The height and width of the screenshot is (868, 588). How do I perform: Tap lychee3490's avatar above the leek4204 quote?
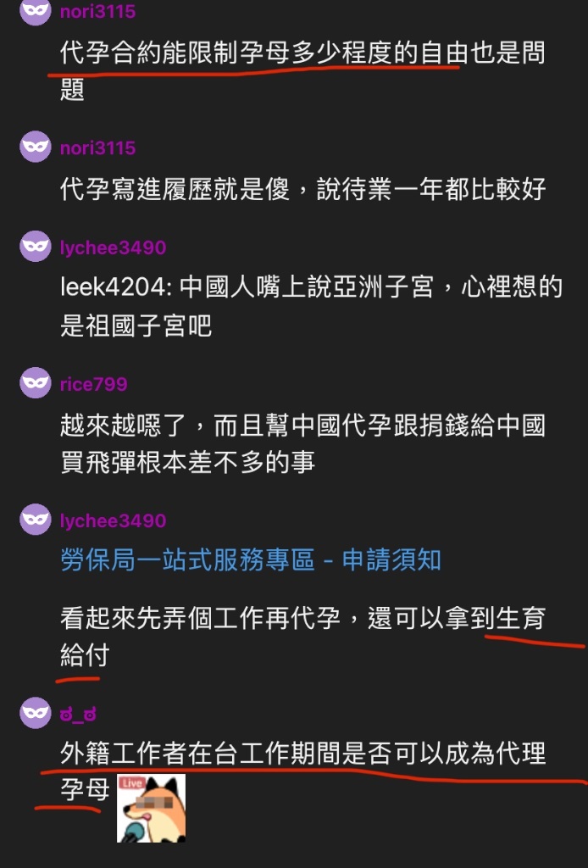click(36, 247)
